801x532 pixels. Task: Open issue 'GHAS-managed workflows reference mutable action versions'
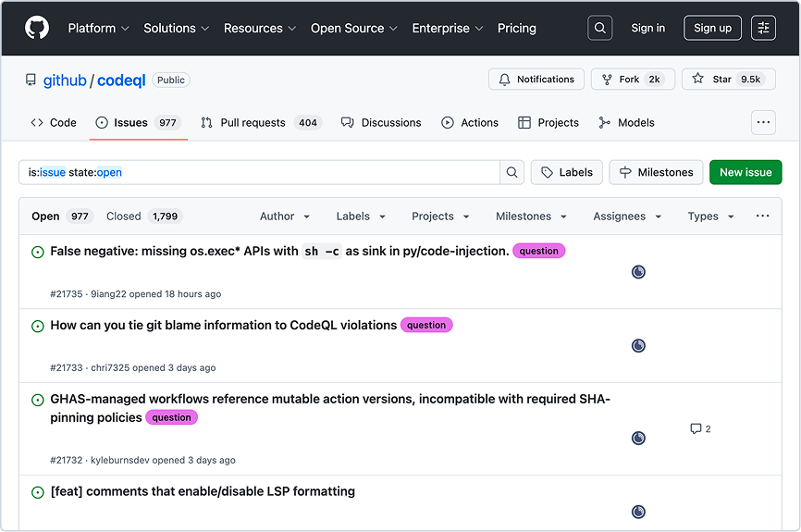[x=330, y=408]
